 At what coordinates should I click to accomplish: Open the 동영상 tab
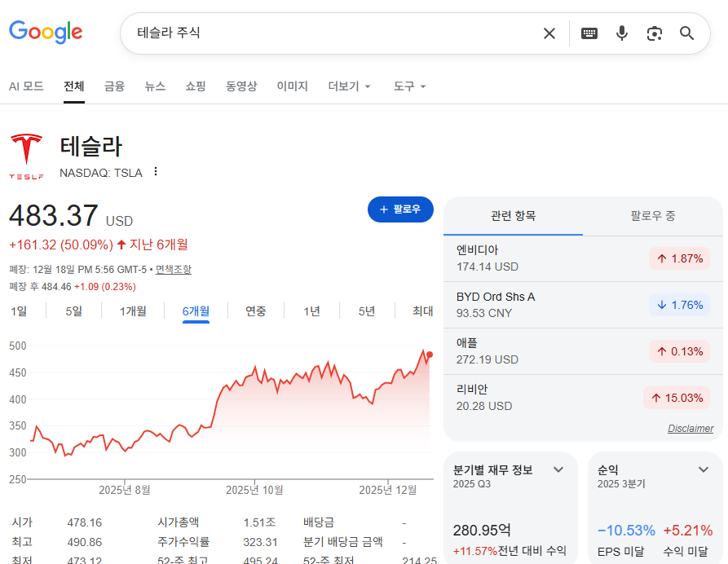[241, 86]
